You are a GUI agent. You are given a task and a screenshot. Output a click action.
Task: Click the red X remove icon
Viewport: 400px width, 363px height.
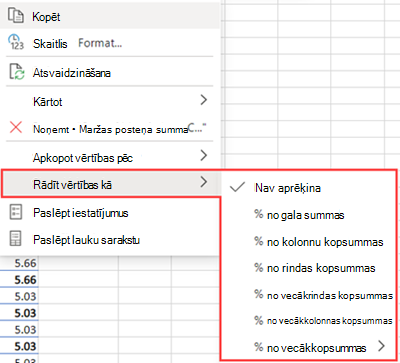click(16, 127)
